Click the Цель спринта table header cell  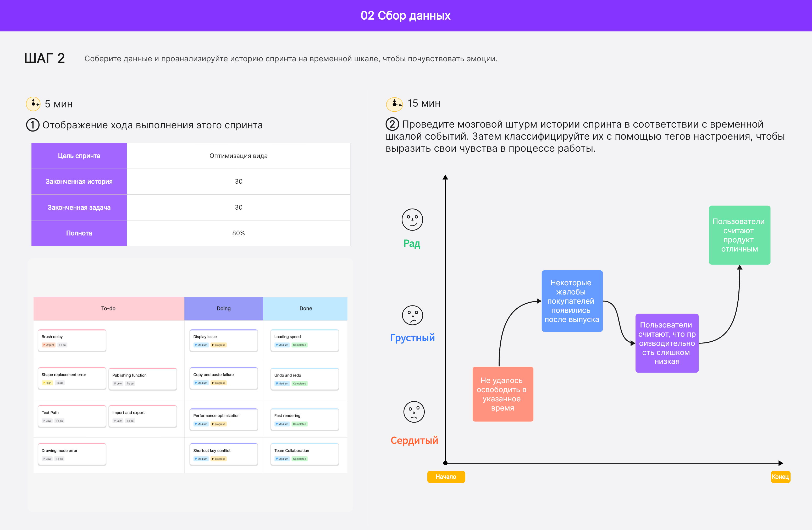pos(79,156)
